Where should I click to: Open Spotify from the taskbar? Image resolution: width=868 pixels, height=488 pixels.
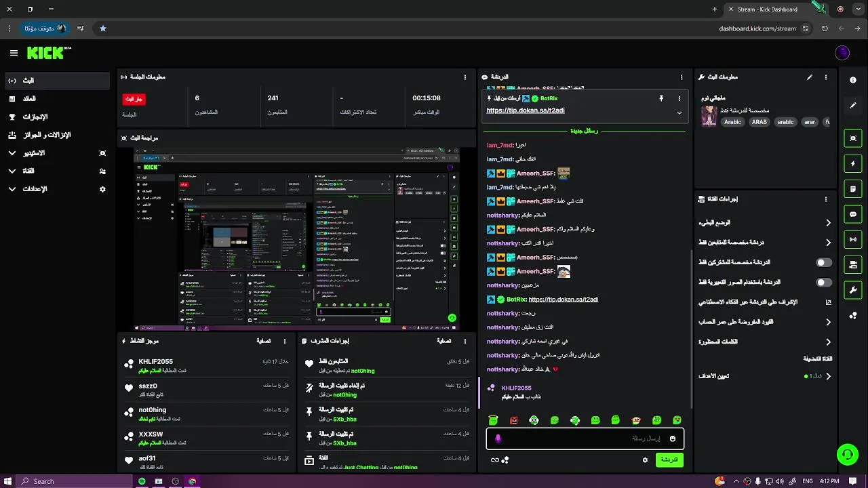point(142,481)
